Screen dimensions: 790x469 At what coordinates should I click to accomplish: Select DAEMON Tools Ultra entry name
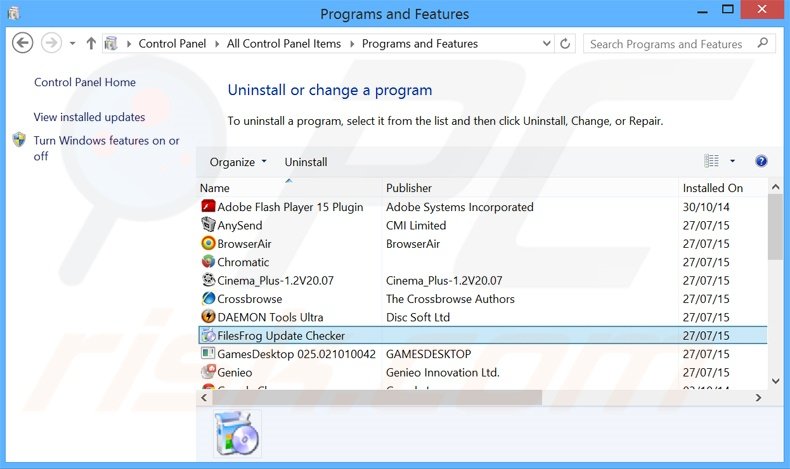271,317
